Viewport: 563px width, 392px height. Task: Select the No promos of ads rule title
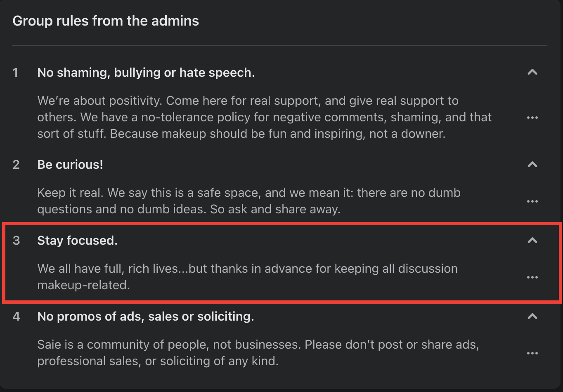[x=146, y=316]
